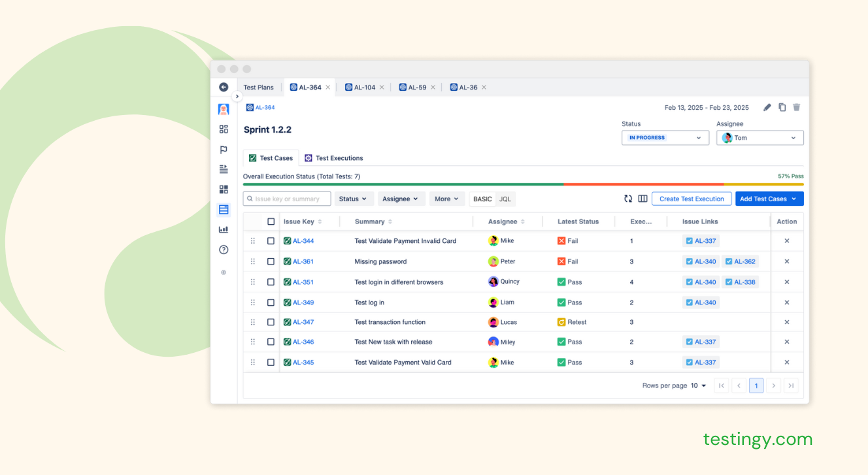The height and width of the screenshot is (475, 868).
Task: Open the reports bar chart icon
Action: (224, 229)
